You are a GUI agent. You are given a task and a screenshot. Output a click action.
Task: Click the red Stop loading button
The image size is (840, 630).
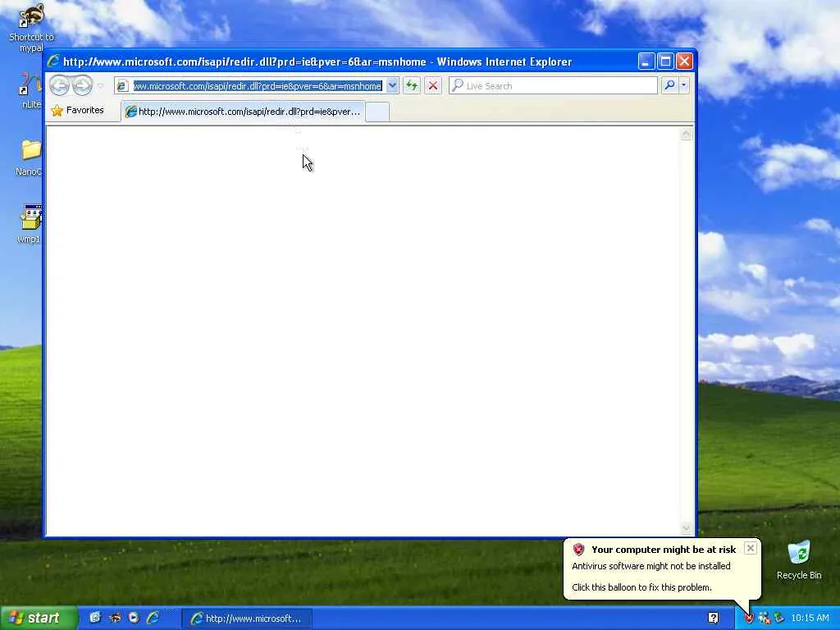(x=433, y=85)
